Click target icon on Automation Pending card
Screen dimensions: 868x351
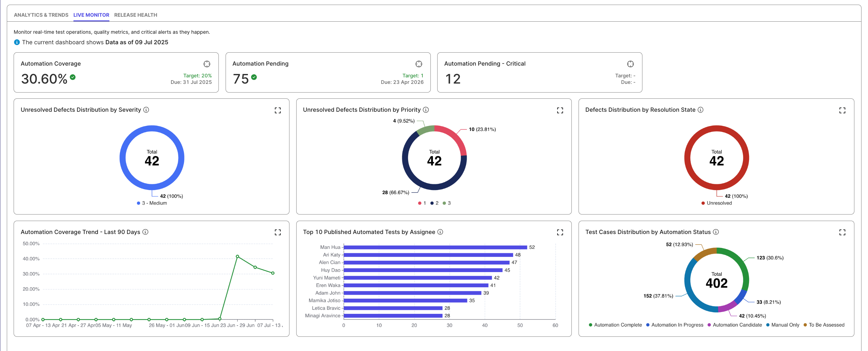[x=418, y=64]
